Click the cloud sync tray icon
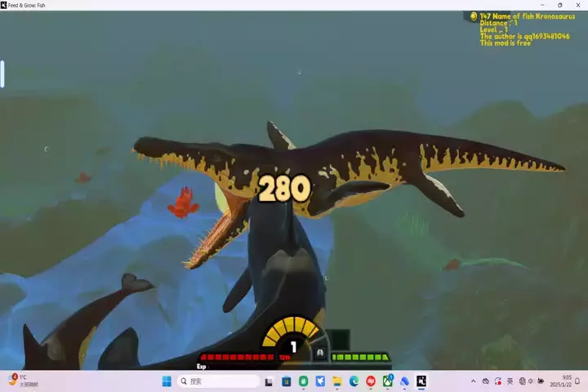Image resolution: width=588 pixels, height=392 pixels. (x=486, y=381)
